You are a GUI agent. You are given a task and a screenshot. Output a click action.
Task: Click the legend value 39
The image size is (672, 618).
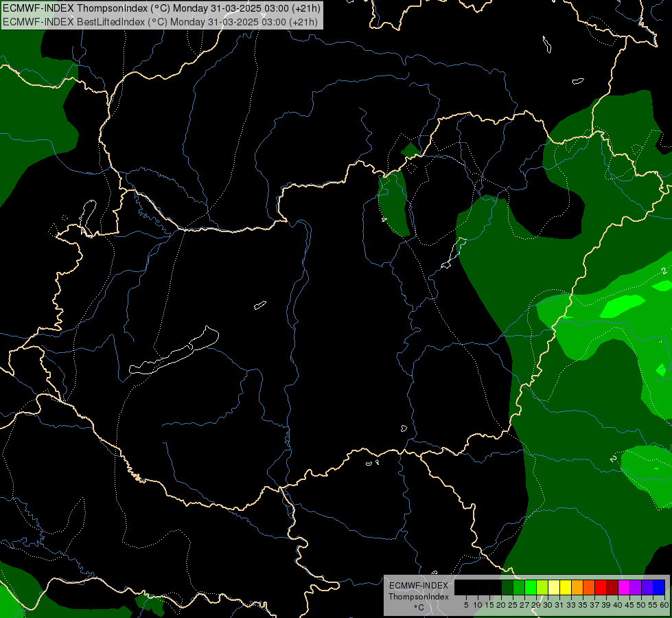[x=606, y=605]
